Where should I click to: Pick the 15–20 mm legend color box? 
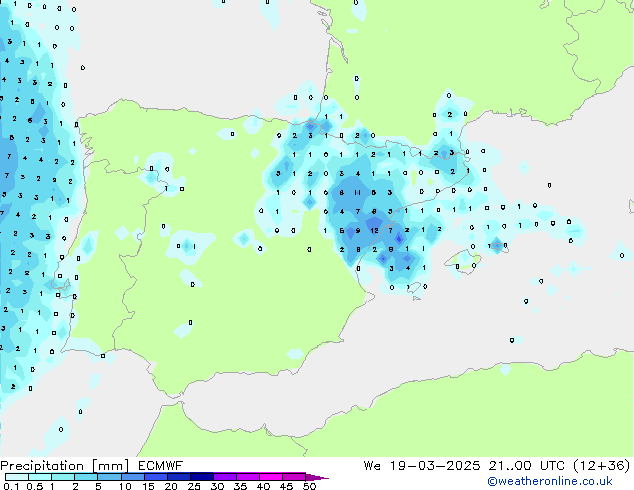155,477
